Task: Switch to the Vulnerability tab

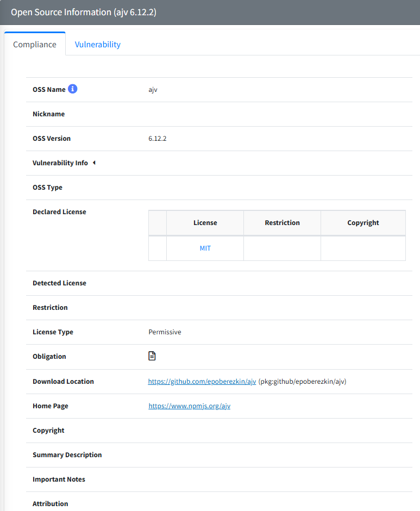Action: point(98,45)
